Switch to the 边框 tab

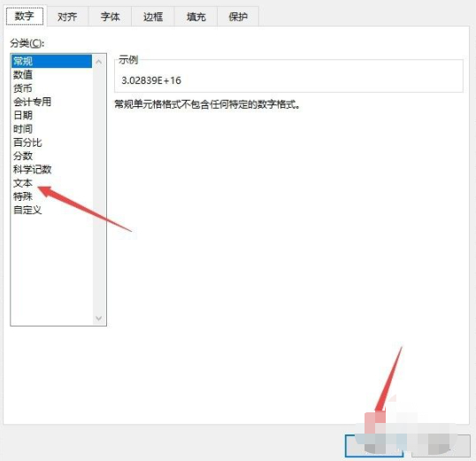click(x=153, y=17)
